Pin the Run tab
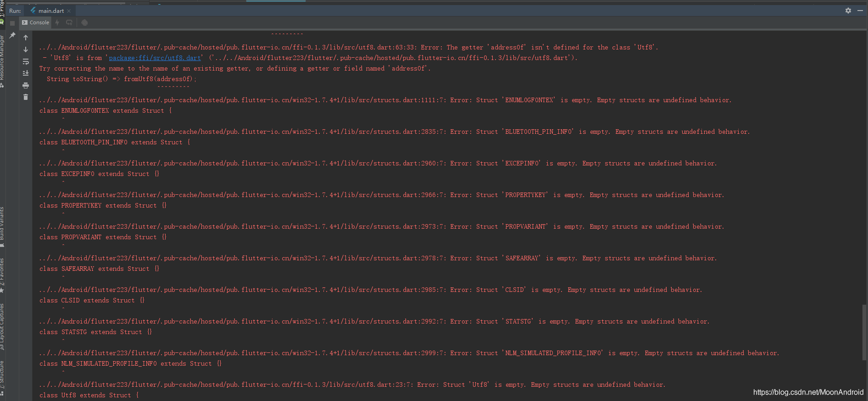This screenshot has width=868, height=401. pos(12,35)
